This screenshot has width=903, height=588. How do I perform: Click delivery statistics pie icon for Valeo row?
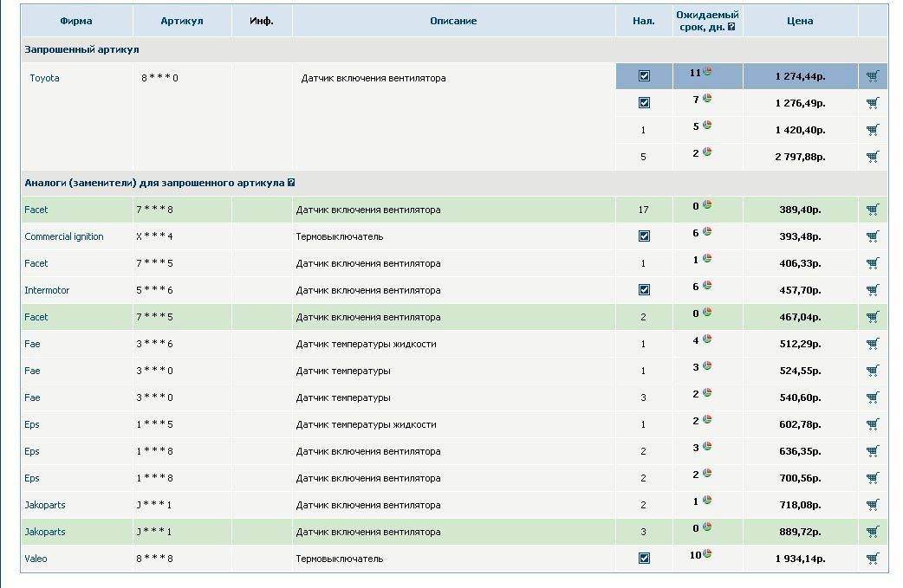707,553
